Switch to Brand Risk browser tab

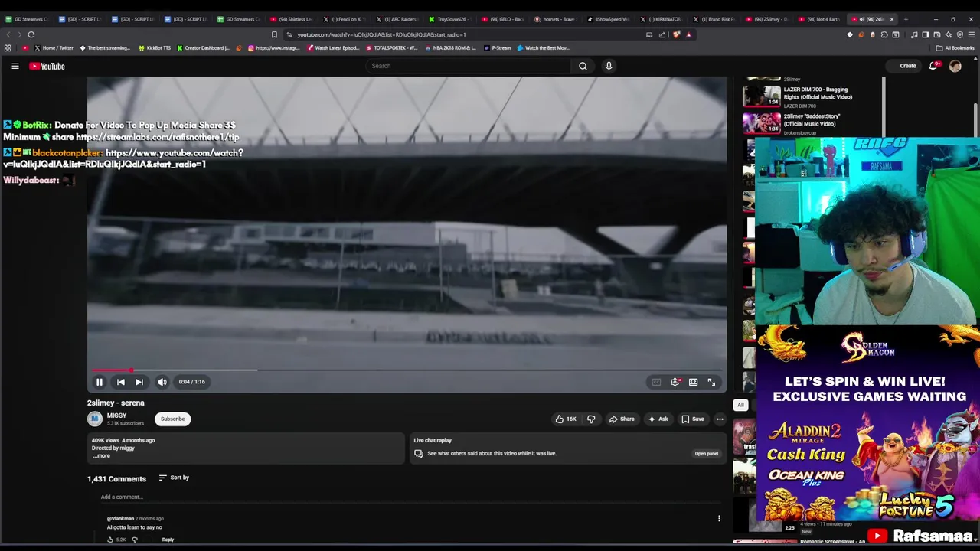coord(714,19)
